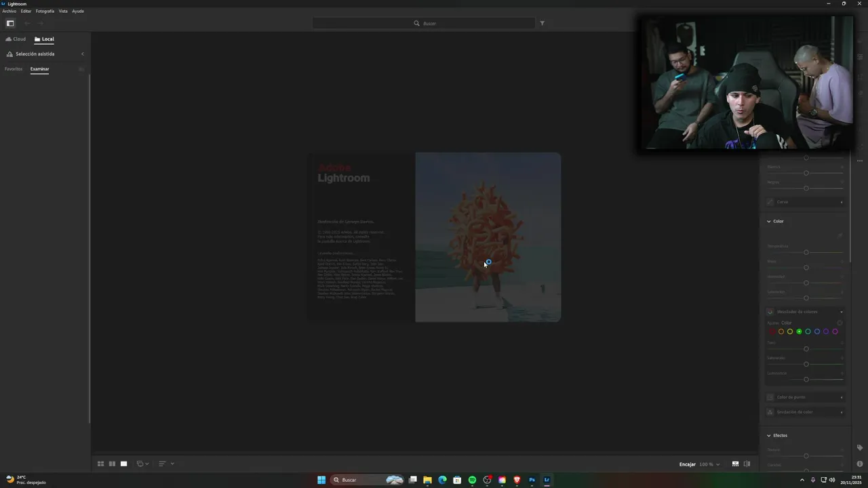Open File Explorer from the taskbar

pos(427,480)
